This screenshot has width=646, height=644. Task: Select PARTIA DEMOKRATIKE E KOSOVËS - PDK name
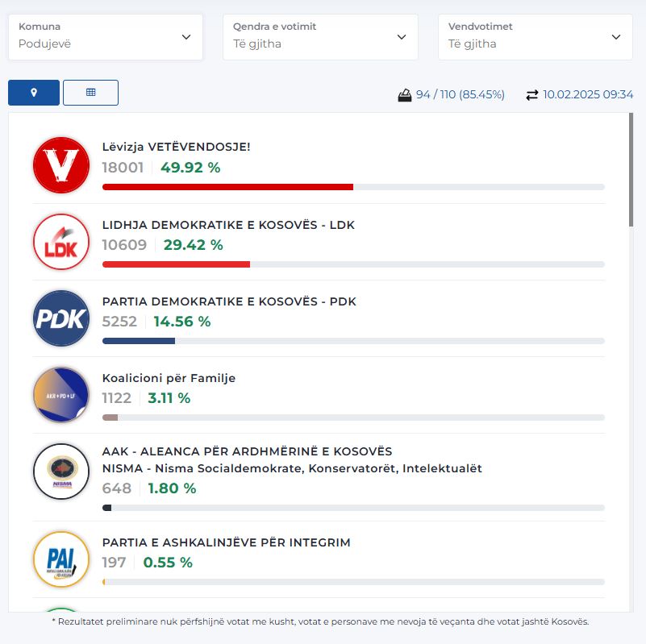point(229,301)
